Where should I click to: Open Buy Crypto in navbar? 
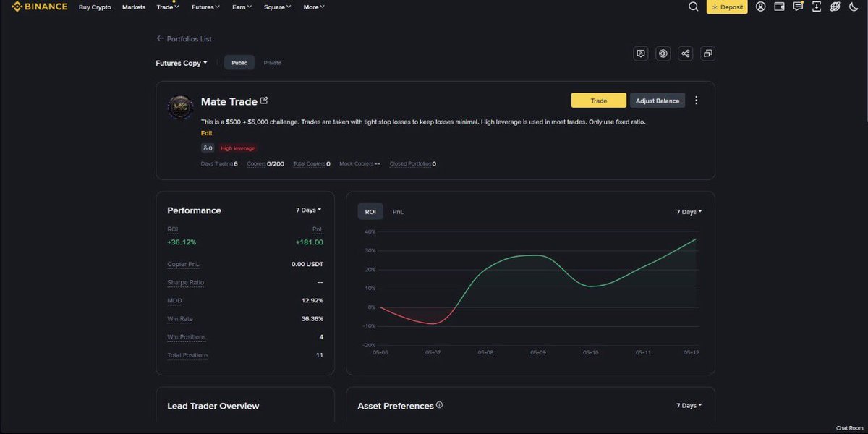pos(95,7)
